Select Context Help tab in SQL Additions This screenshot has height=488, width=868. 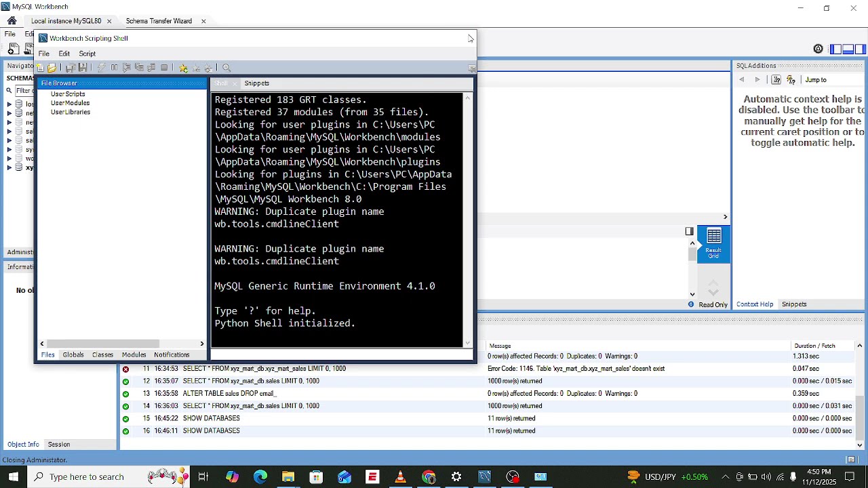(x=755, y=304)
